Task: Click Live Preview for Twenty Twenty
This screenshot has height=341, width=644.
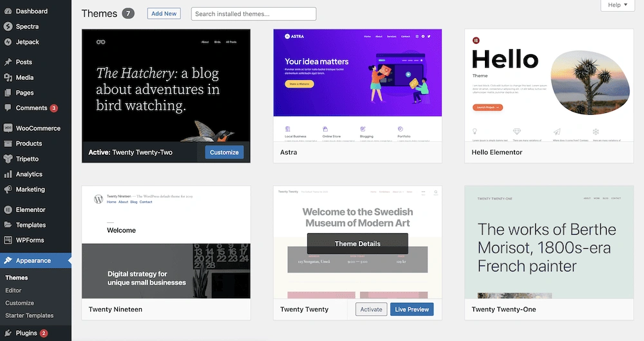Action: click(412, 309)
